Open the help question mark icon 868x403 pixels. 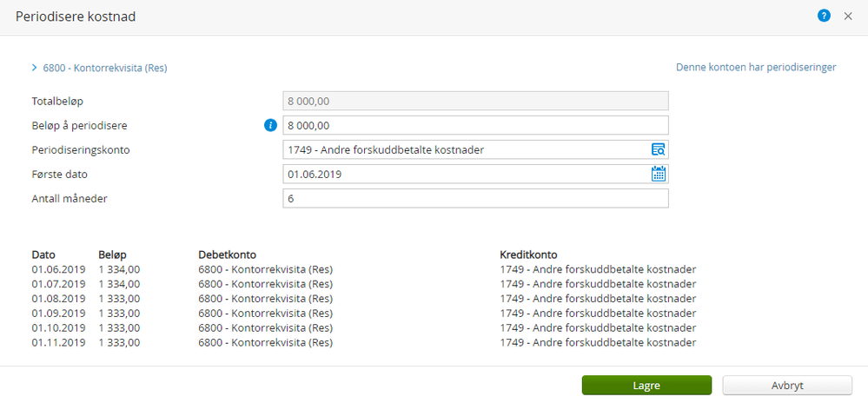[x=825, y=16]
